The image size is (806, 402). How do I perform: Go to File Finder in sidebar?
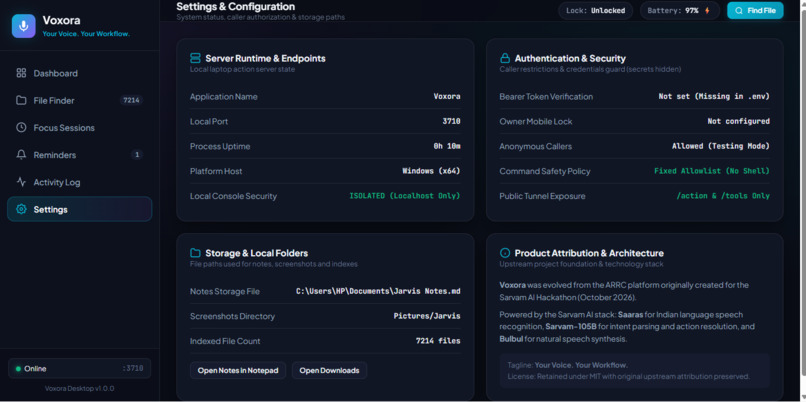(80, 100)
